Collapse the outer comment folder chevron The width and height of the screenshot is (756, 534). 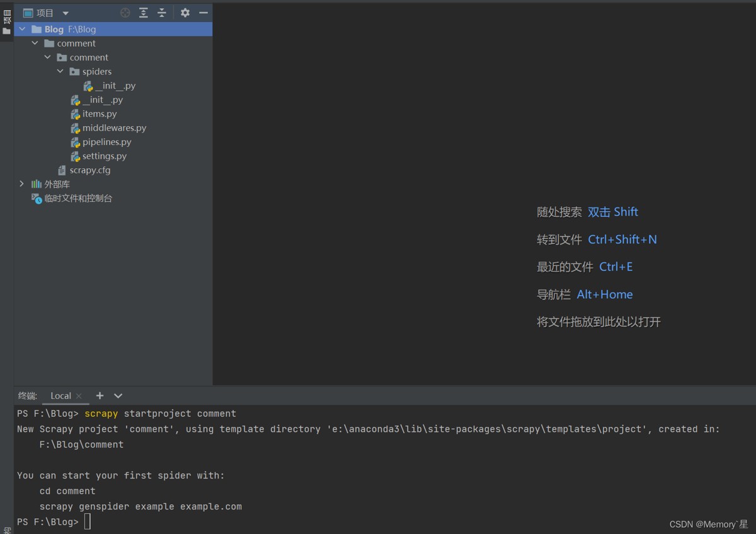35,44
